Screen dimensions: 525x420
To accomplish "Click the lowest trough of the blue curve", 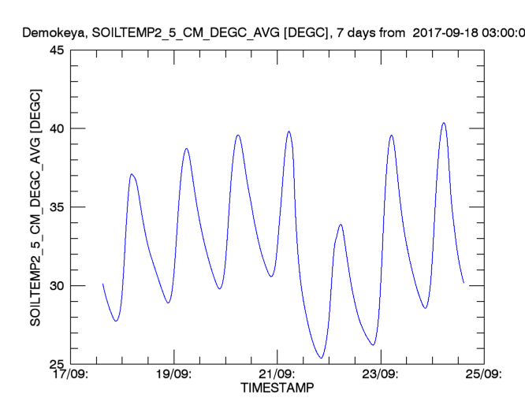I will (321, 358).
